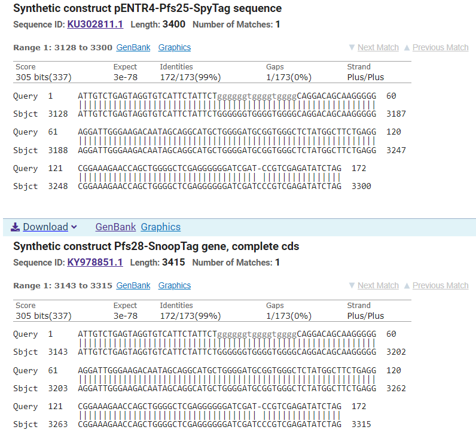Screen dimensions: 476x448
Task: Open sequence ID link KU302811.1
Action: coord(95,25)
